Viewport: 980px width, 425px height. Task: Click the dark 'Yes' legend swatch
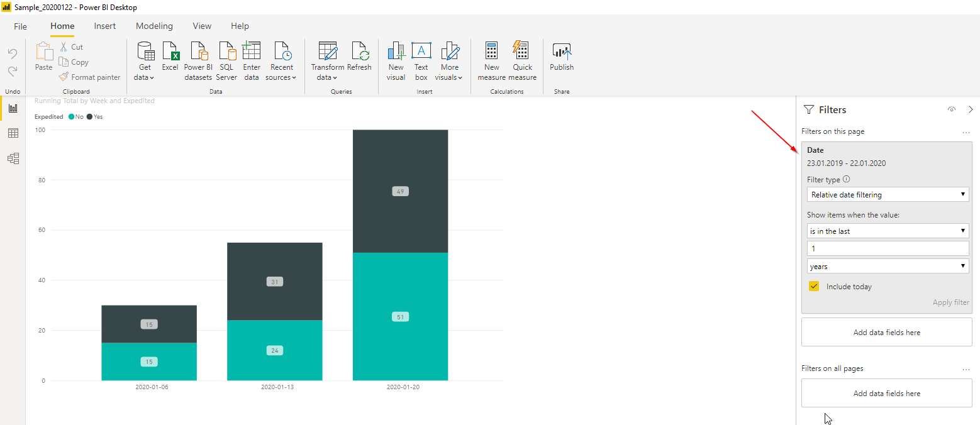click(x=89, y=117)
